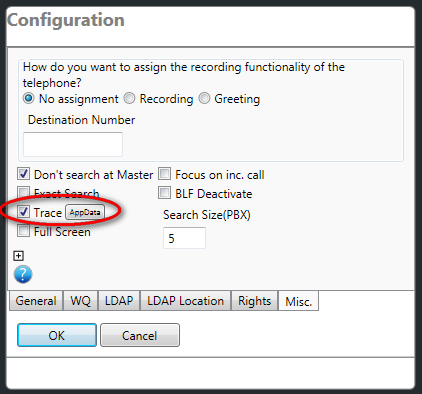Viewport: 422px width, 394px height.
Task: Open the Rights tab
Action: [x=255, y=301]
